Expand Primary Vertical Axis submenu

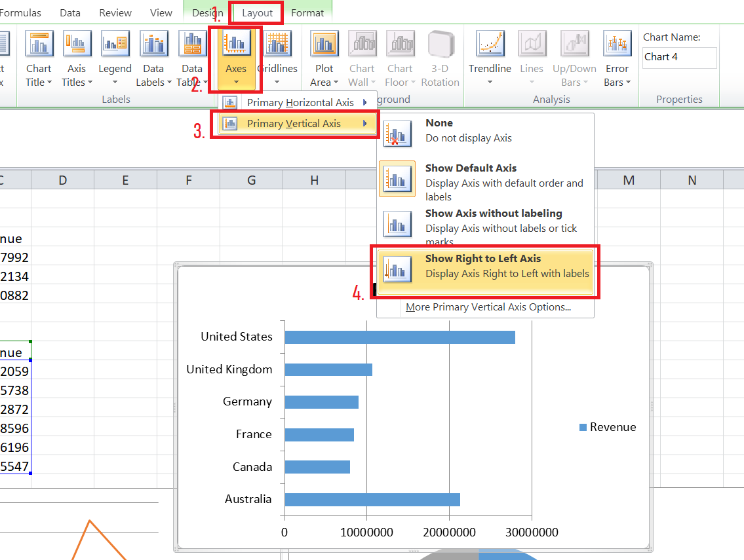(294, 124)
